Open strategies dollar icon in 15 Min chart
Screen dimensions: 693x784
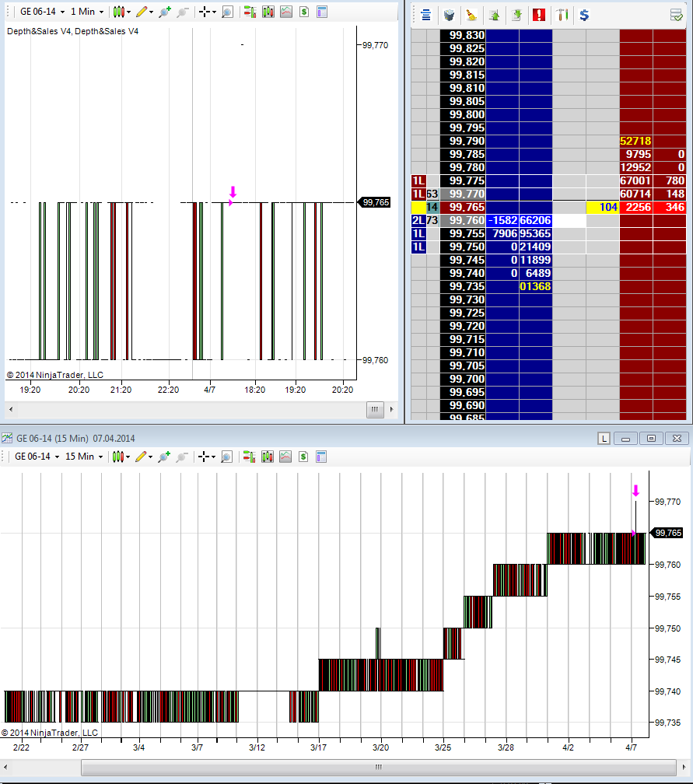click(303, 457)
